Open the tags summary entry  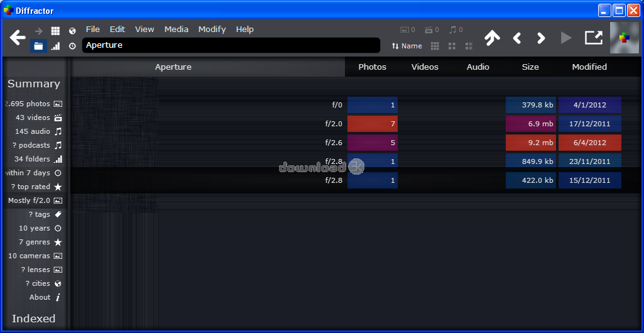click(45, 214)
